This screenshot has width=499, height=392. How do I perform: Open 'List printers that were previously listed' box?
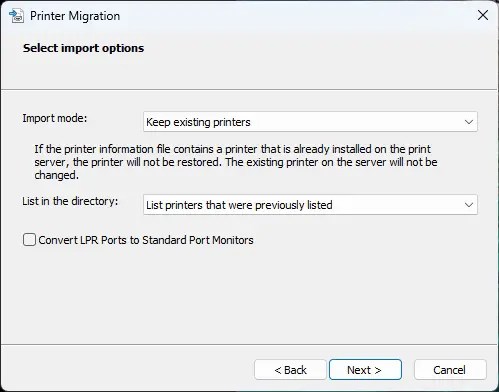310,205
